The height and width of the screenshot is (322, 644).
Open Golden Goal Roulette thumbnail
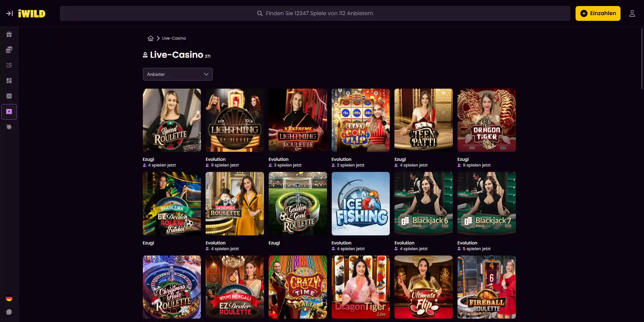coord(298,203)
